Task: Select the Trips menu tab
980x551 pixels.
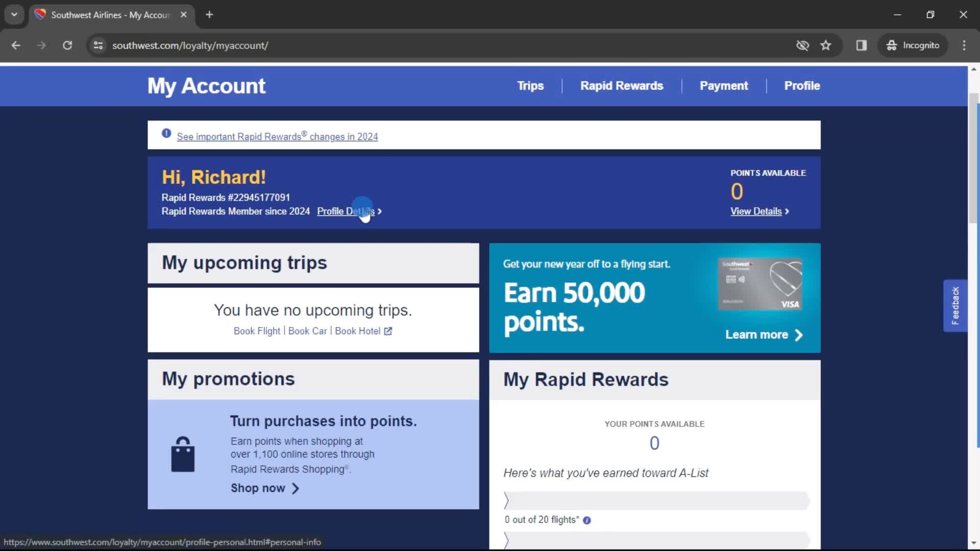Action: [531, 85]
